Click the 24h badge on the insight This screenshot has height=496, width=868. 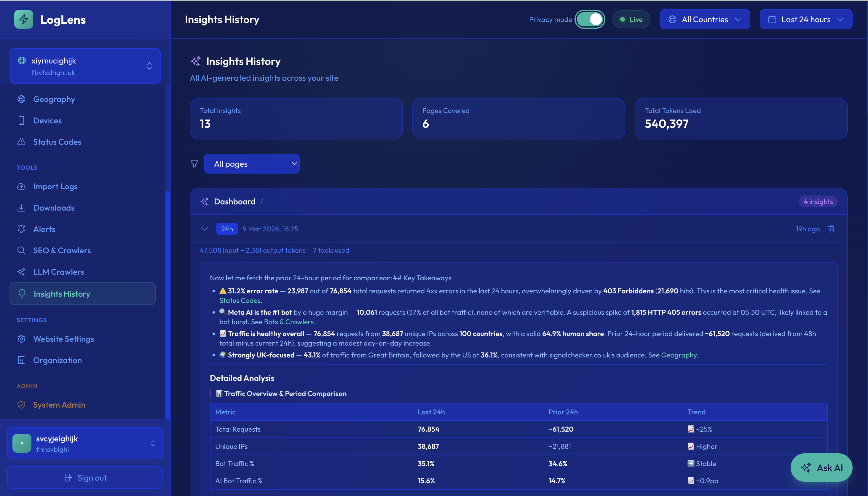point(227,229)
